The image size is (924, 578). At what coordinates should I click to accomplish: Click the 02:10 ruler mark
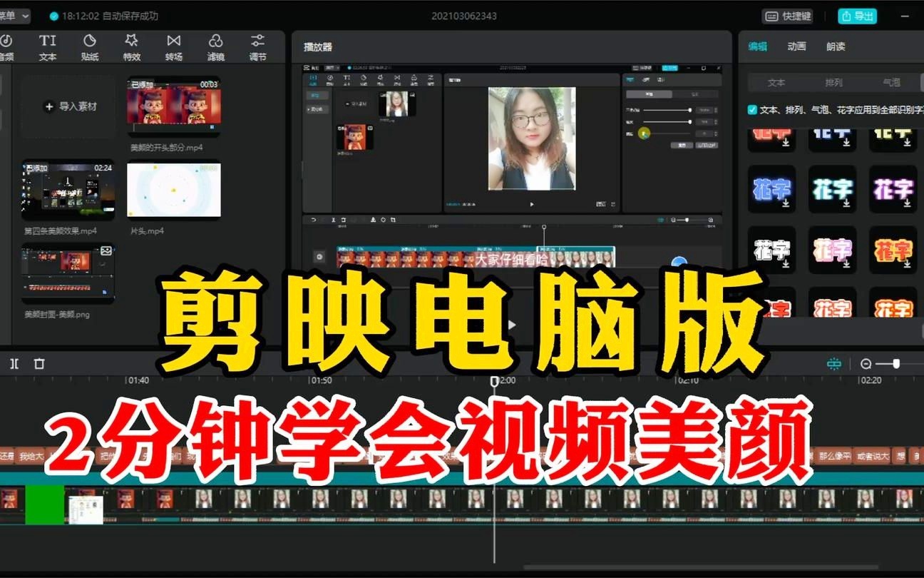[687, 380]
